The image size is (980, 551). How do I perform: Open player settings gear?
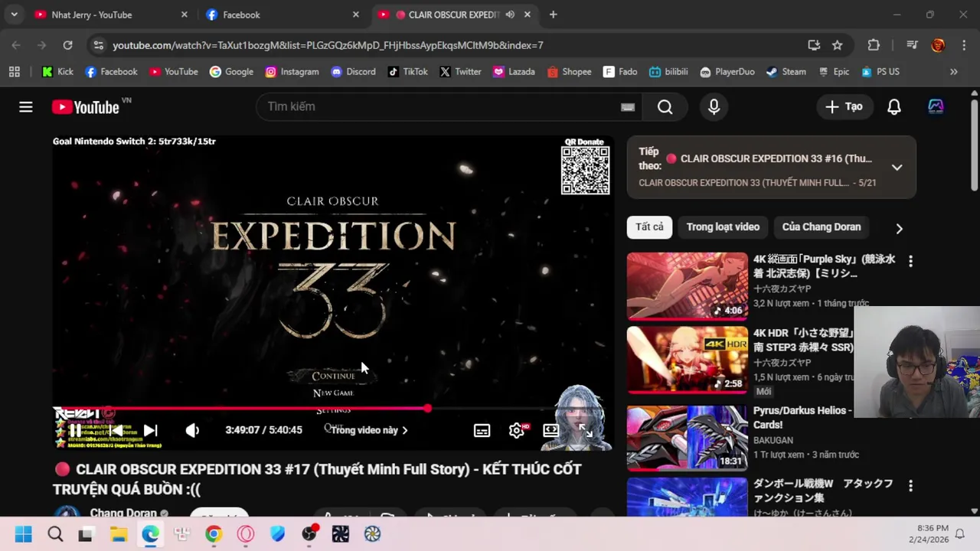(517, 430)
